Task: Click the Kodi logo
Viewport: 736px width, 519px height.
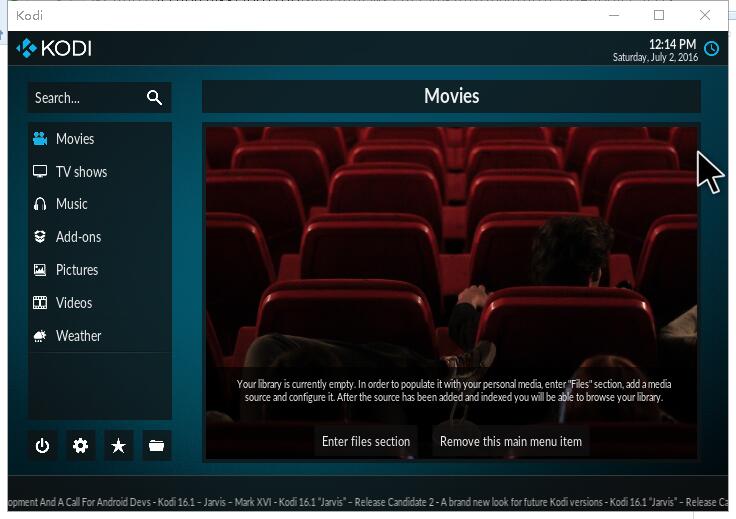Action: (x=54, y=47)
